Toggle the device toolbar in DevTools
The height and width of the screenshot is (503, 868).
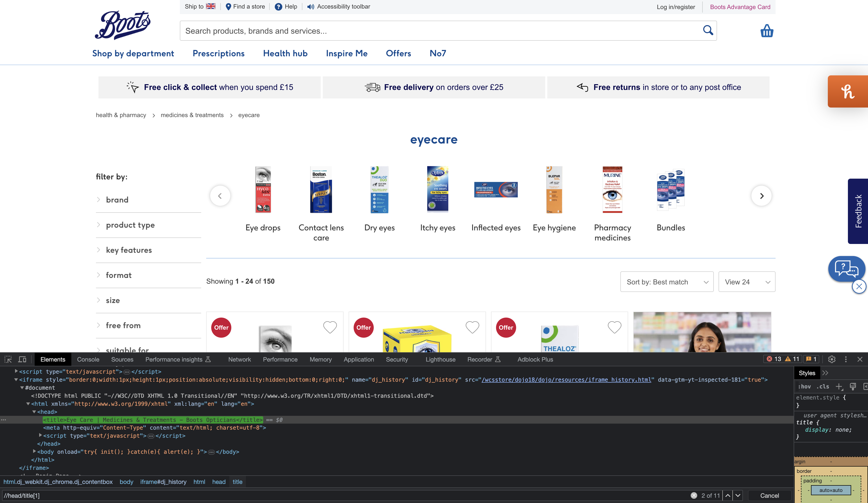[x=22, y=359]
